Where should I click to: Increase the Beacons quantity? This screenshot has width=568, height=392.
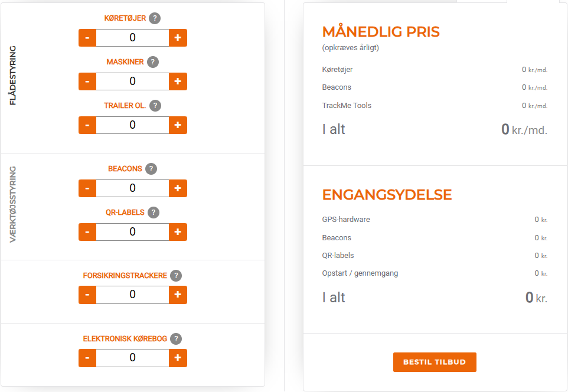pos(178,188)
